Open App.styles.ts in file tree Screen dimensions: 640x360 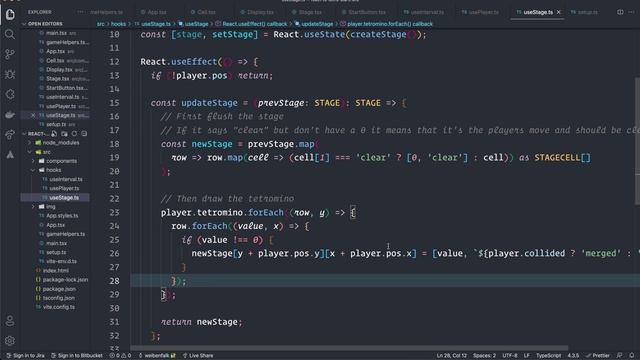point(62,216)
